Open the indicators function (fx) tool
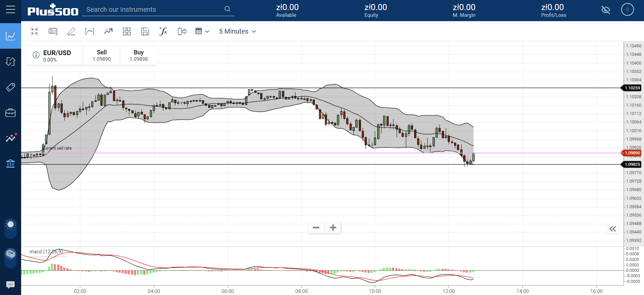This screenshot has height=295, width=644. [x=163, y=31]
